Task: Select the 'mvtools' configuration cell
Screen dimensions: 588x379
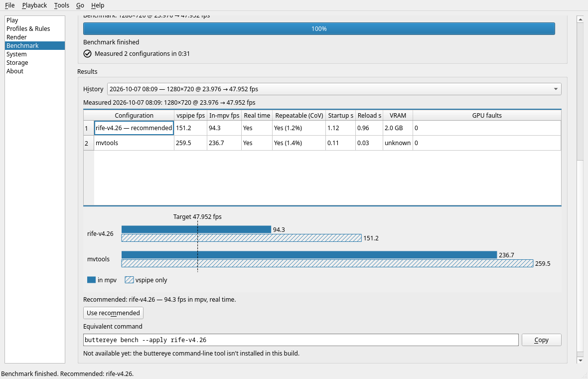Action: (134, 143)
